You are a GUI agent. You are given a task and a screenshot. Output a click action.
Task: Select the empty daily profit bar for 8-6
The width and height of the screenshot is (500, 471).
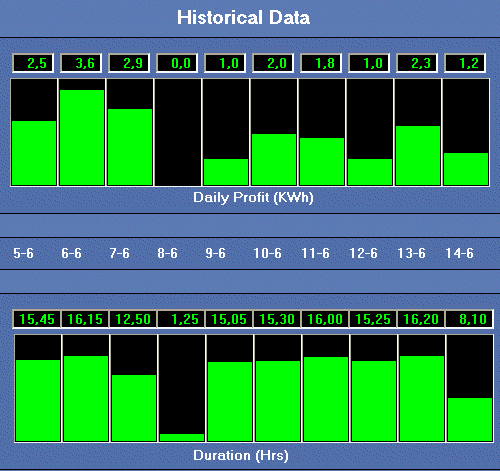tap(178, 132)
